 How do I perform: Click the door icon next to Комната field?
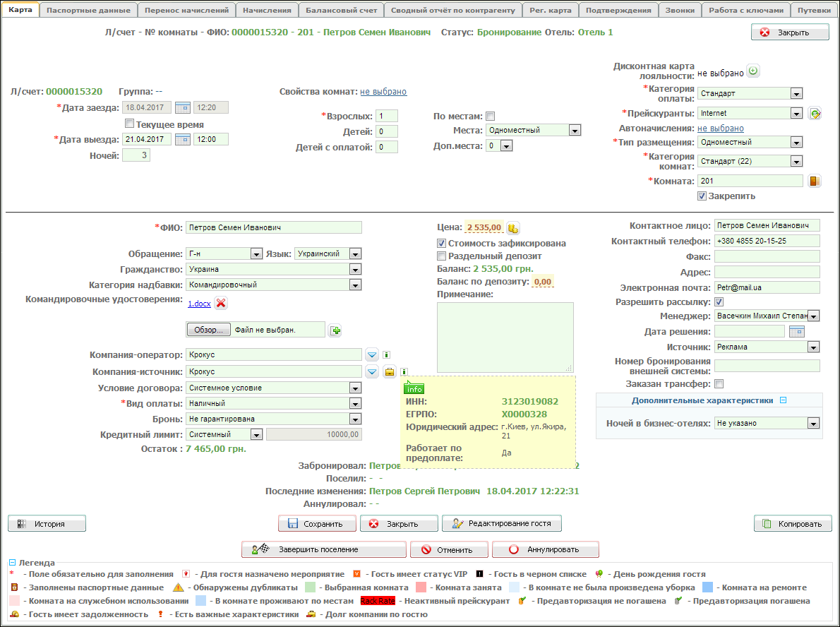(x=814, y=181)
